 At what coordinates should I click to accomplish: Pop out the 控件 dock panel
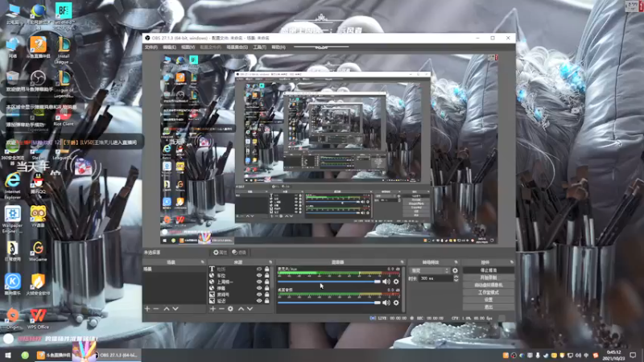[x=512, y=262]
